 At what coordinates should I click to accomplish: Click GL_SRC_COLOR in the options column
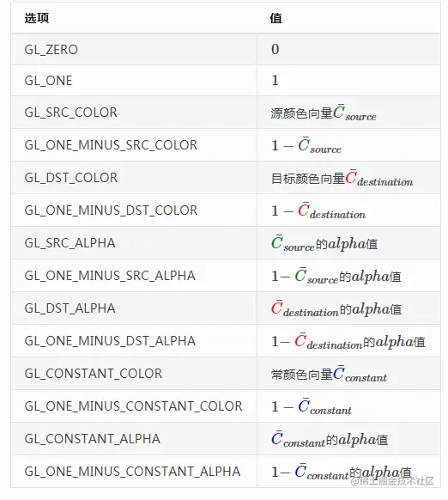click(71, 113)
